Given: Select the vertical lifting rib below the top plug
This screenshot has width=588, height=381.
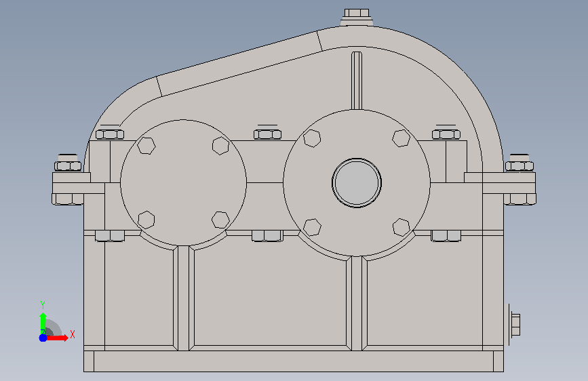Looking at the screenshot, I should pyautogui.click(x=357, y=81).
